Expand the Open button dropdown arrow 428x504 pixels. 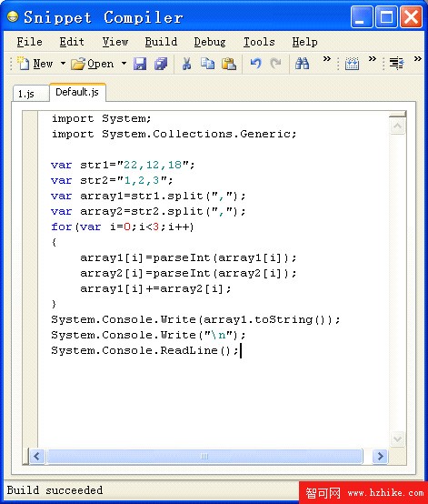124,64
